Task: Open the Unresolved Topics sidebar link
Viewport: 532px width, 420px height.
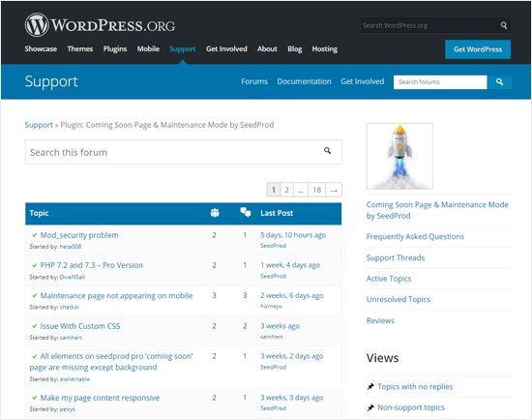Action: coord(399,299)
